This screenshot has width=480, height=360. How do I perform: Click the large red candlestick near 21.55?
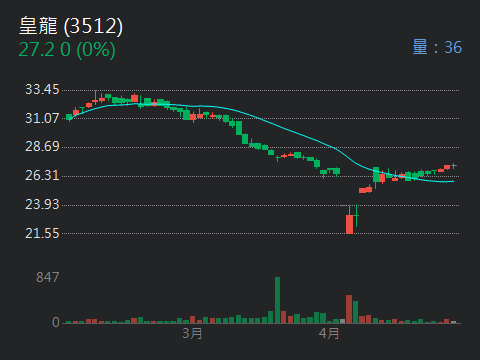[x=349, y=224]
